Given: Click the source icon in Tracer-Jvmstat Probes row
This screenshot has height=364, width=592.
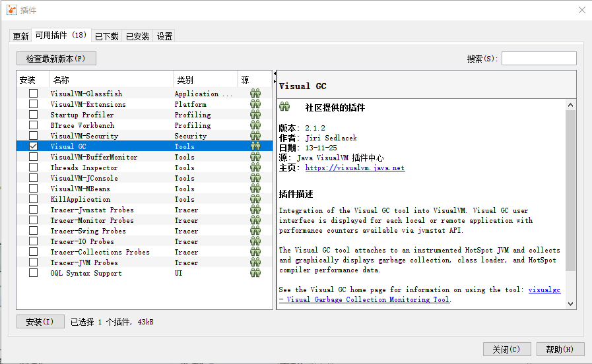Looking at the screenshot, I should pos(255,209).
